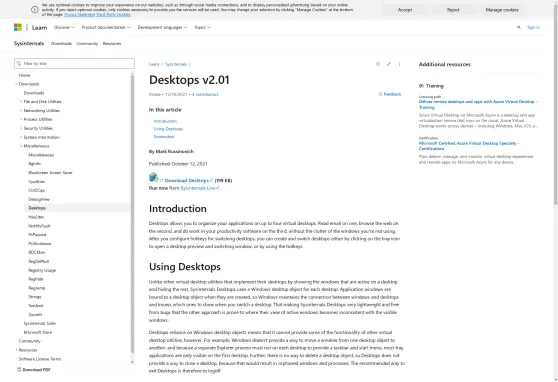Click the Sysinternals breadcrumb link
This screenshot has width=558, height=382.
coord(176,64)
